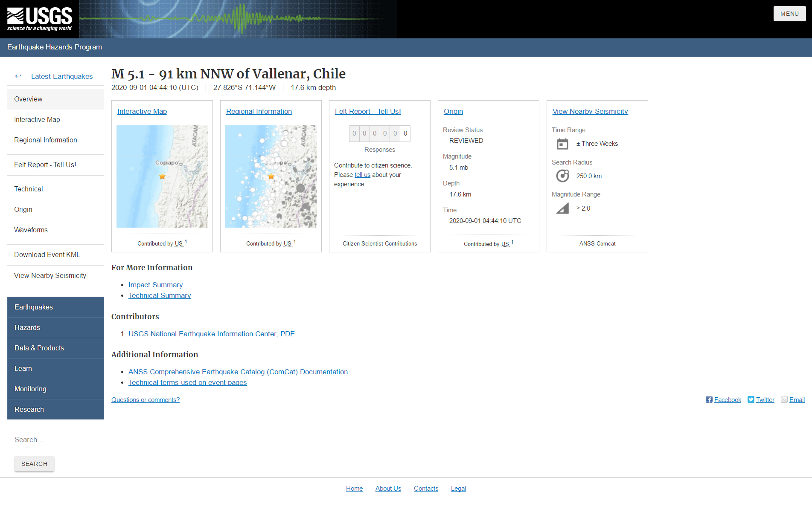Expand the Earthquakes navigation section

[x=34, y=307]
